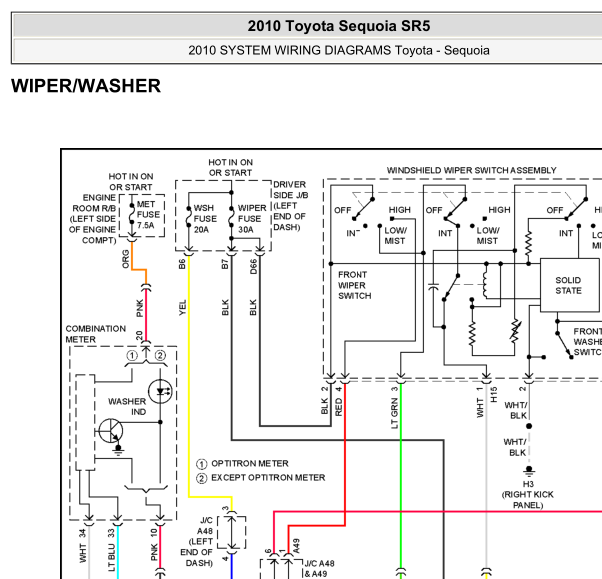
Task: Click the "ORG" wire label
Action: [x=126, y=259]
